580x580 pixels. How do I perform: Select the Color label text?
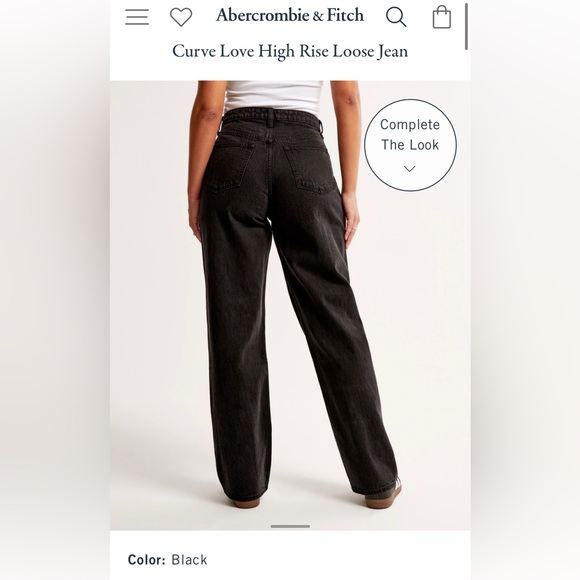point(146,560)
